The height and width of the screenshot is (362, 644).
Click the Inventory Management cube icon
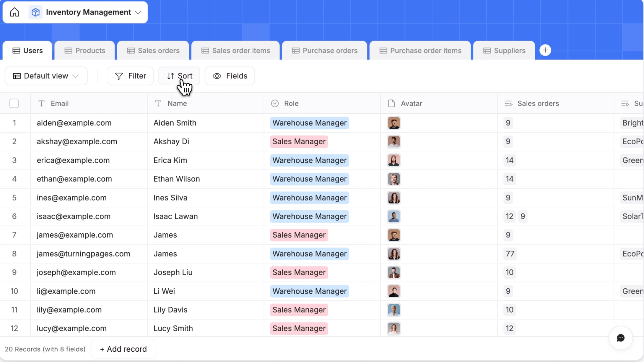(35, 12)
